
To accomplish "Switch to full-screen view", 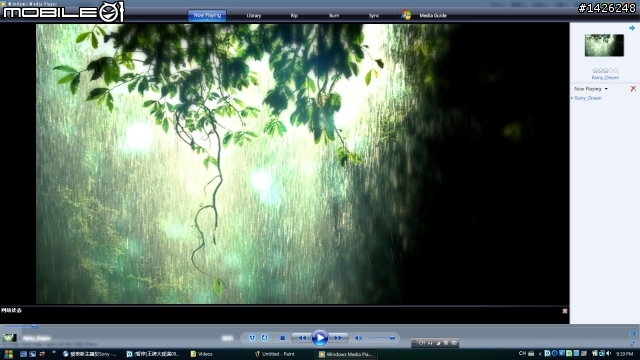I will tap(633, 334).
